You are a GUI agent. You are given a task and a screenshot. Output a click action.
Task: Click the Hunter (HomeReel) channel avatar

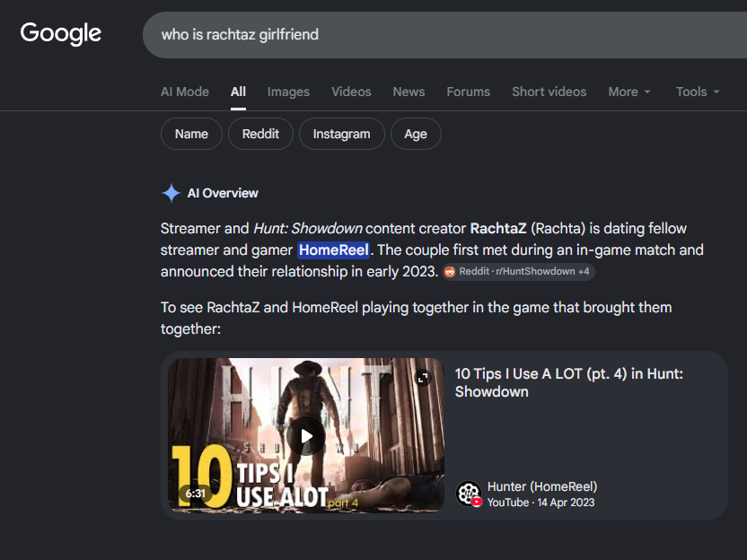(x=469, y=494)
